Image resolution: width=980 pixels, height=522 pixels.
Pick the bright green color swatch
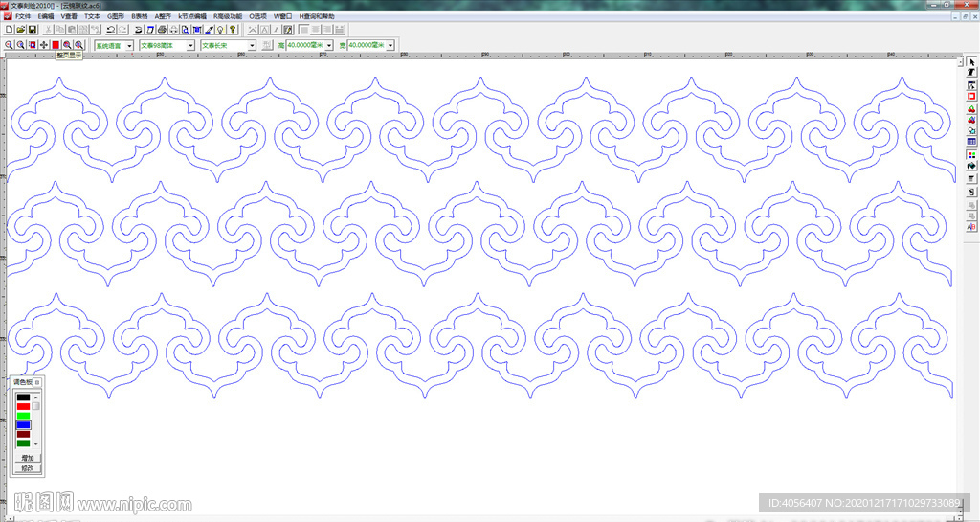[x=23, y=416]
